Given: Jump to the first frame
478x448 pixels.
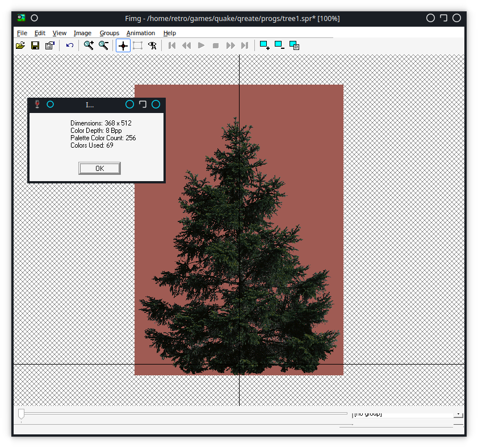Looking at the screenshot, I should (171, 45).
